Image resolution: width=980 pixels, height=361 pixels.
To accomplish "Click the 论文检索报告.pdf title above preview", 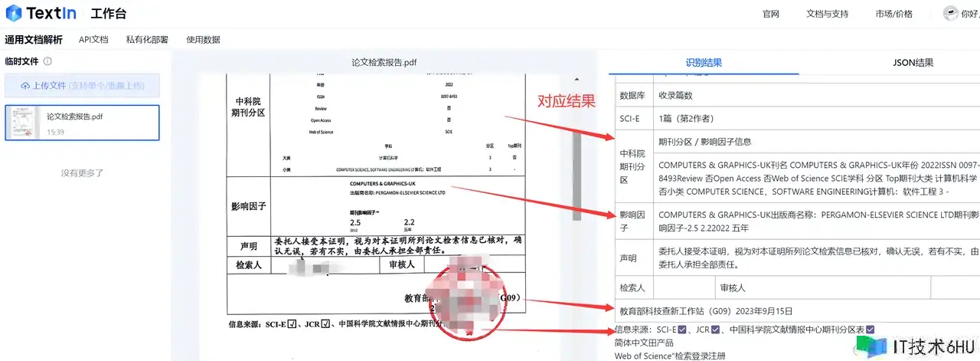I will (384, 61).
